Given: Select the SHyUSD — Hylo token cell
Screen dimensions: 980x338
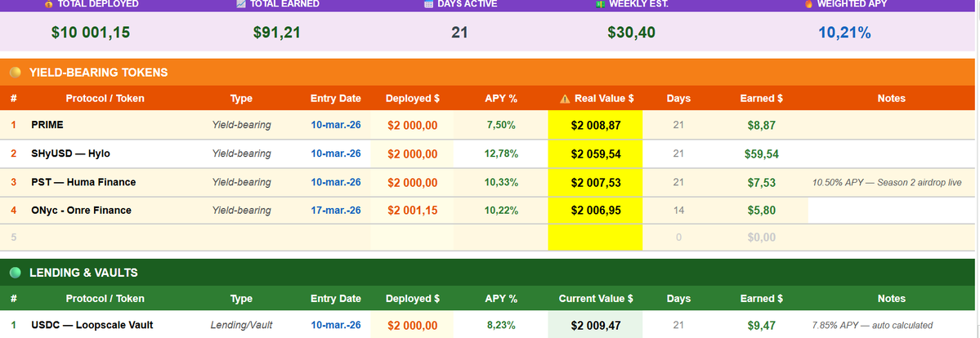Looking at the screenshot, I should 70,153.
